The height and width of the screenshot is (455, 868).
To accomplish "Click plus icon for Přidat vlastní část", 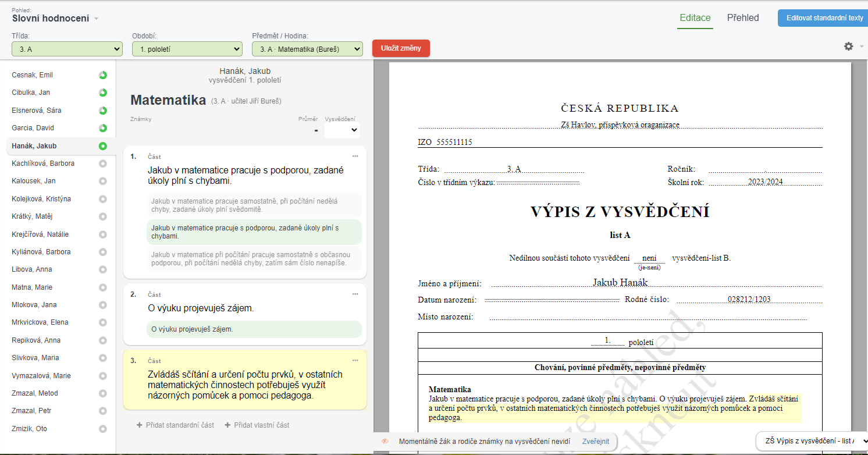I will (227, 425).
